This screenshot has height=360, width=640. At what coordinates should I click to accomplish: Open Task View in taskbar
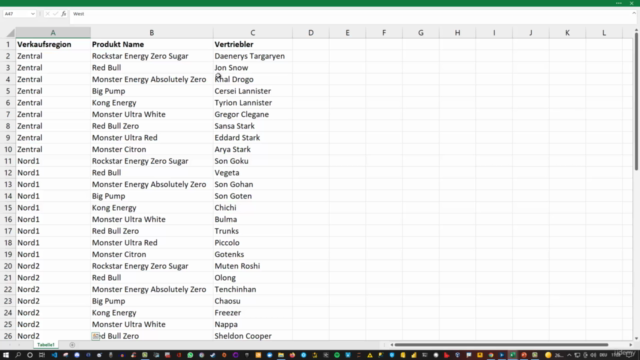tap(42, 355)
